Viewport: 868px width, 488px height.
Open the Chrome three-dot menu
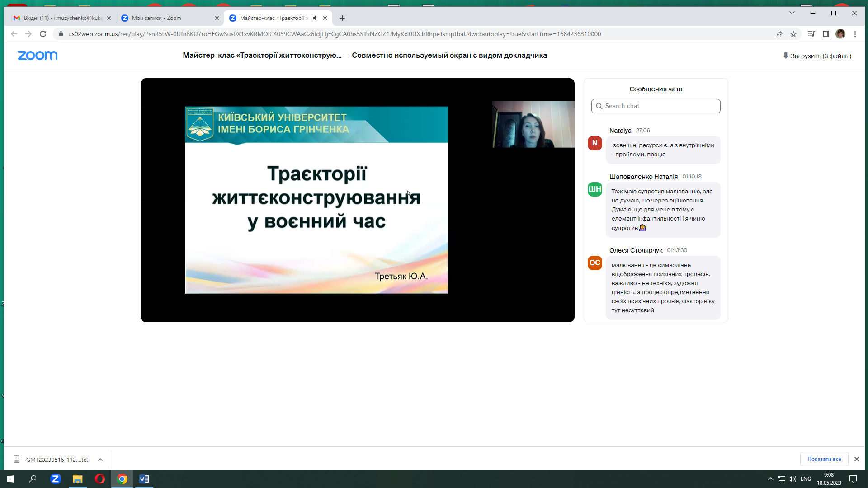point(856,34)
